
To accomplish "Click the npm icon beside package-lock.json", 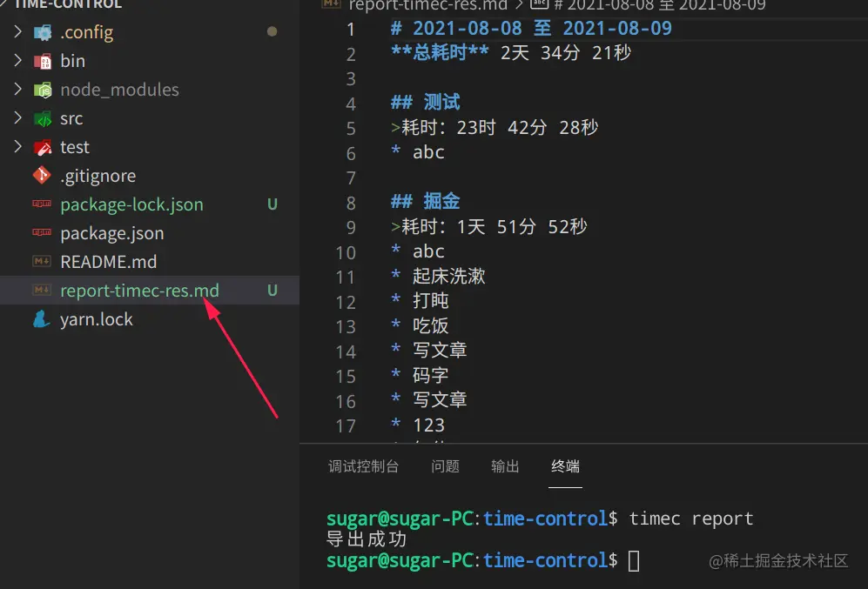I will [41, 204].
